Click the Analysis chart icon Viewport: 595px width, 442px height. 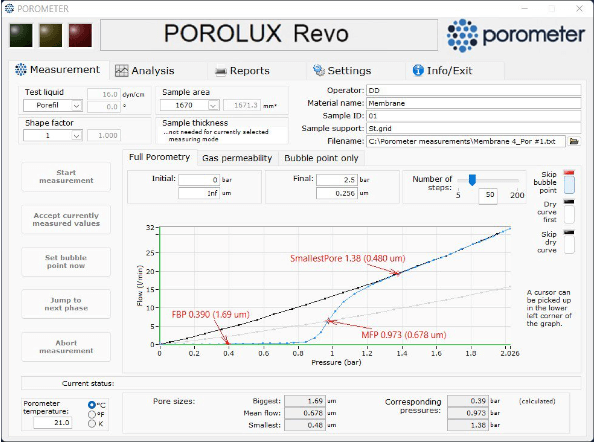[121, 71]
